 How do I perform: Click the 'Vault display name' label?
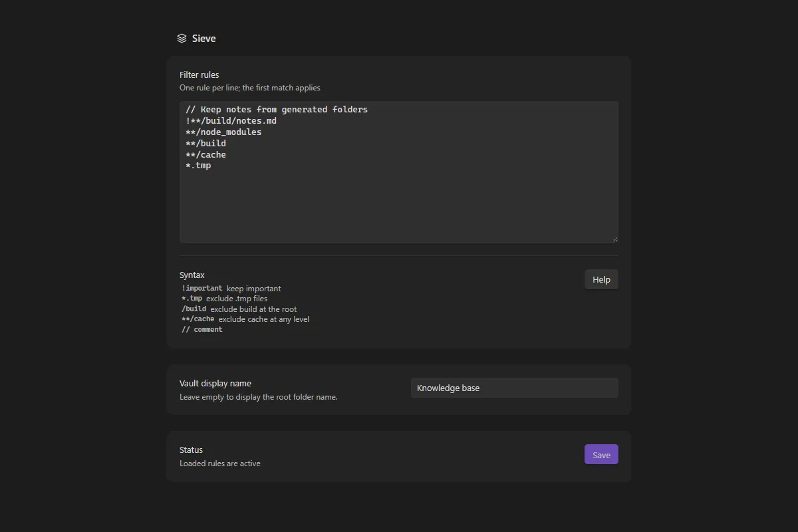(215, 383)
